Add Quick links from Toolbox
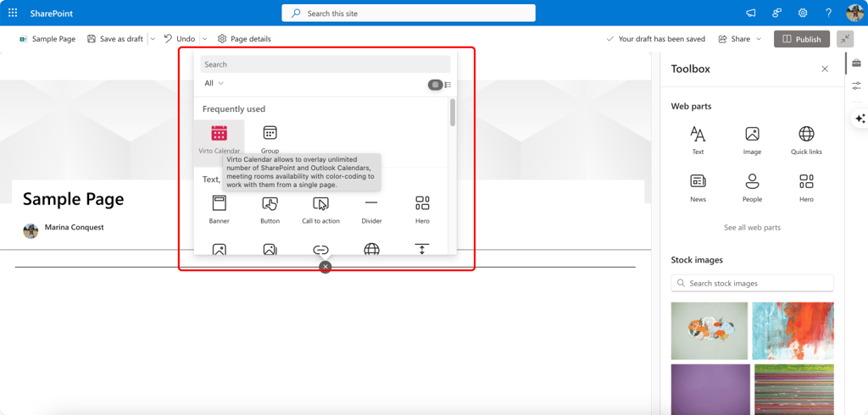Image resolution: width=868 pixels, height=415 pixels. (806, 140)
